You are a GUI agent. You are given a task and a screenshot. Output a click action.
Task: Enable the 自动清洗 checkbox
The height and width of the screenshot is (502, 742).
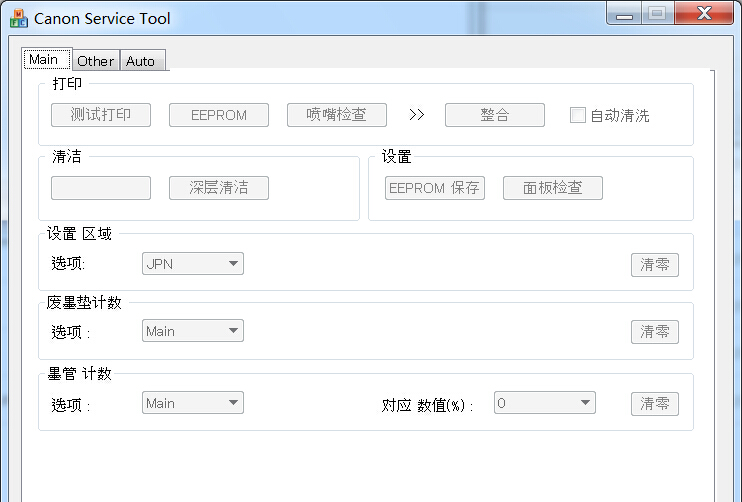click(x=577, y=115)
